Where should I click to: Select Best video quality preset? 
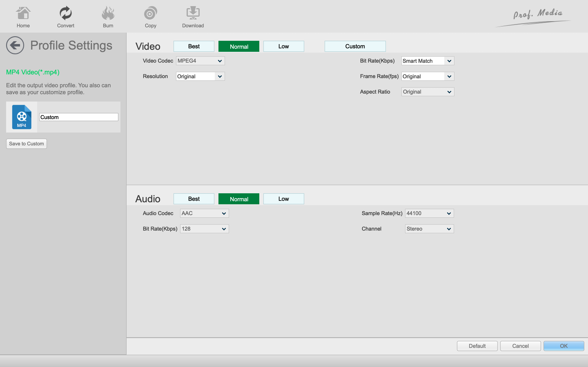194,46
